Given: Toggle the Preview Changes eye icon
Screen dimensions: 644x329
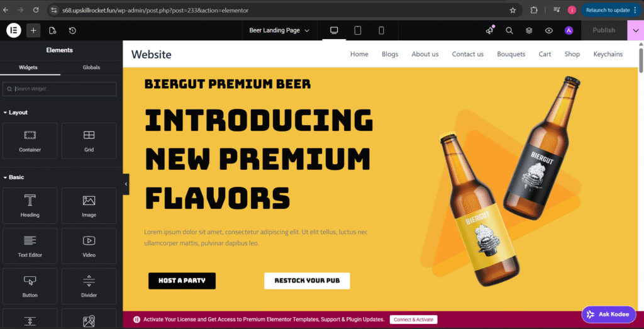Looking at the screenshot, I should 548,30.
